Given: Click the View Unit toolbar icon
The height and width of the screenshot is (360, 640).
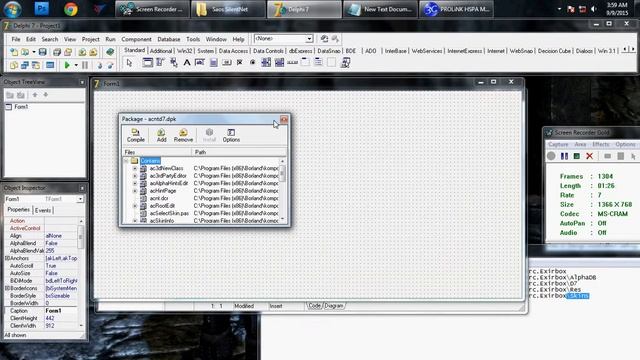Looking at the screenshot, I should [14, 65].
